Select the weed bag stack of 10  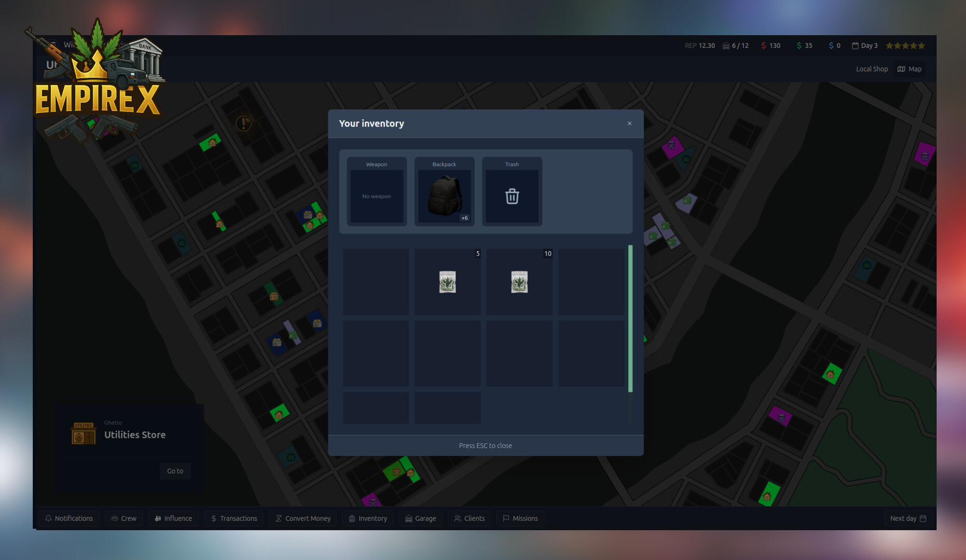519,282
